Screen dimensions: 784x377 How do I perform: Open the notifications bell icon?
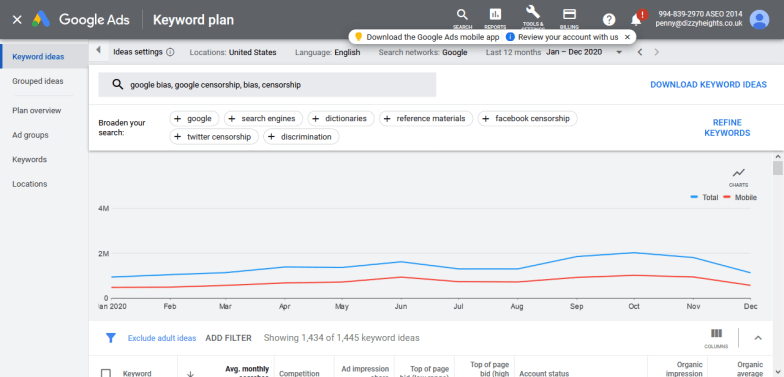[x=636, y=20]
